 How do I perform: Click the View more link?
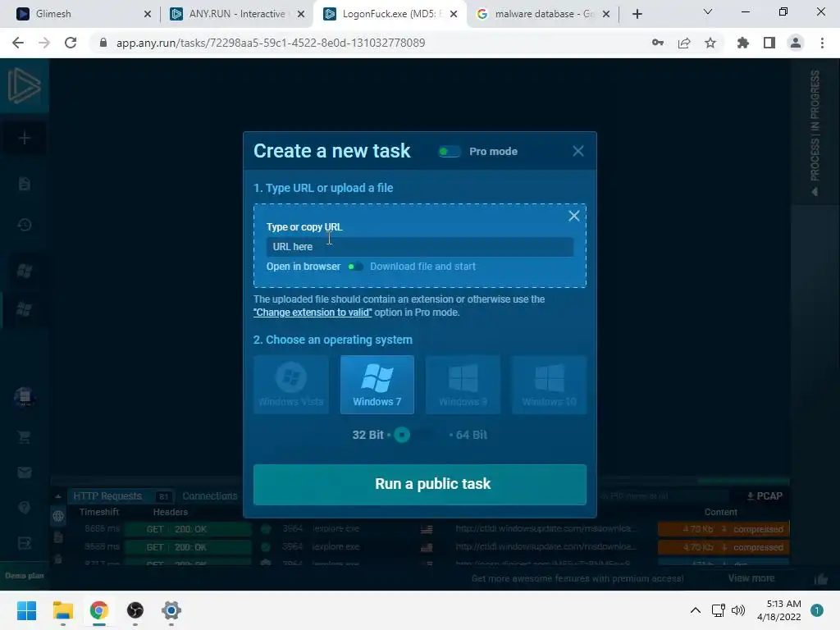[751, 578]
